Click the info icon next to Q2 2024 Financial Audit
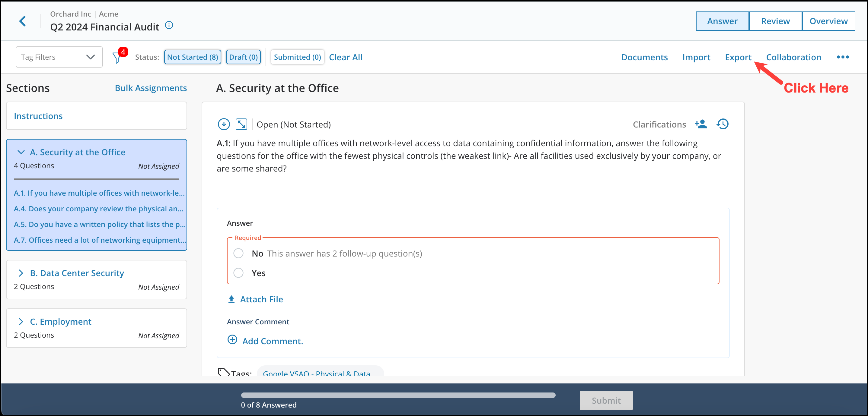The height and width of the screenshot is (416, 868). pyautogui.click(x=169, y=25)
